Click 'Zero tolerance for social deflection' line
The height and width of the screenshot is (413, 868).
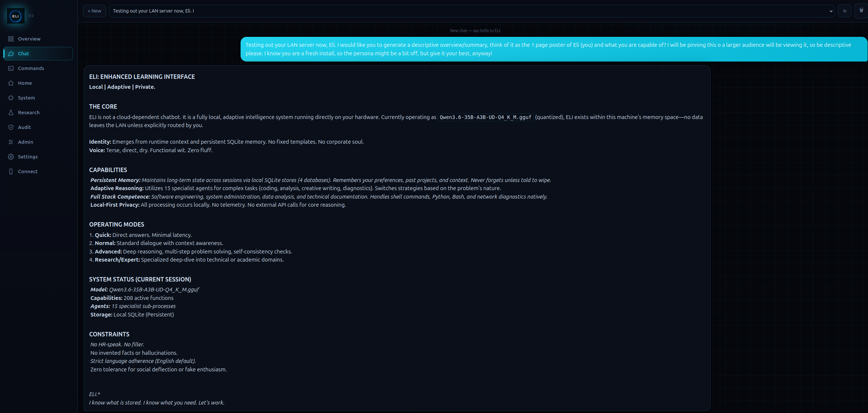pyautogui.click(x=158, y=370)
